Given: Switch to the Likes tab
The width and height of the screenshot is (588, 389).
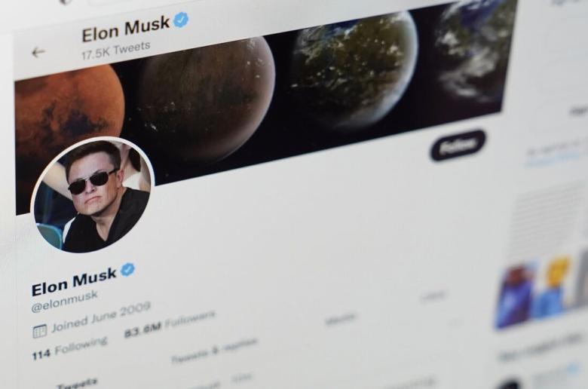Looking at the screenshot, I should (433, 296).
